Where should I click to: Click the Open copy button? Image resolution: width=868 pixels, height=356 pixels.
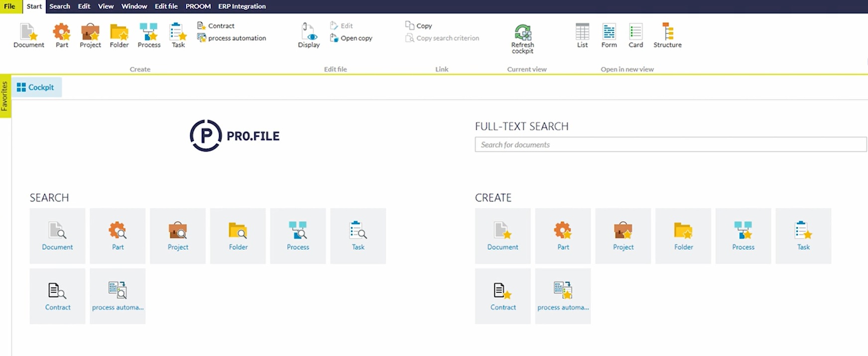[351, 38]
